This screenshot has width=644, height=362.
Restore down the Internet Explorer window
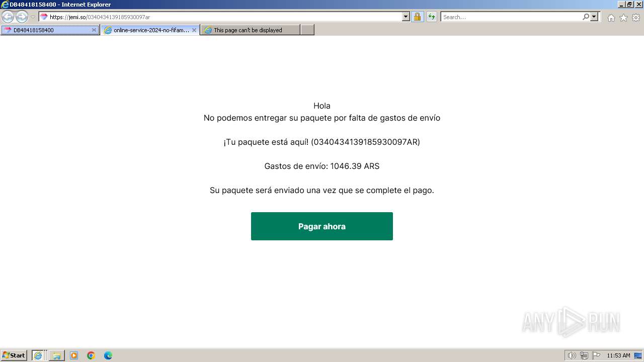pyautogui.click(x=629, y=5)
